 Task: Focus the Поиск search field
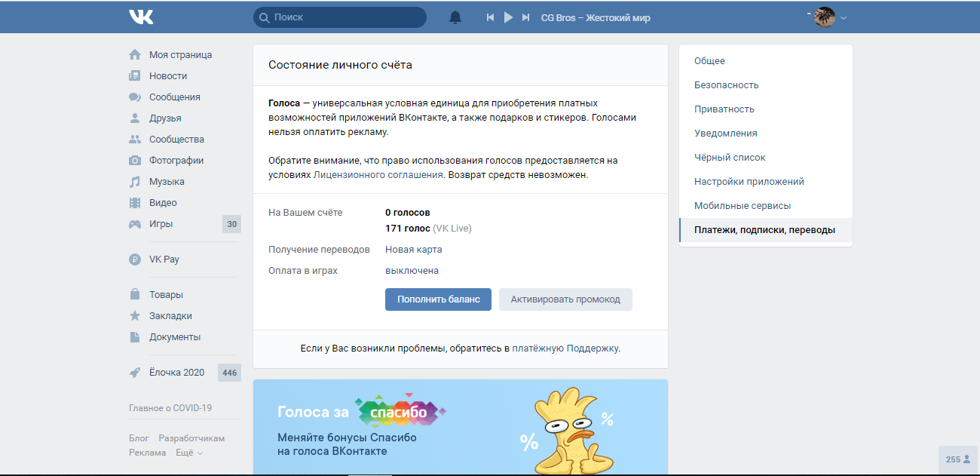pos(340,17)
